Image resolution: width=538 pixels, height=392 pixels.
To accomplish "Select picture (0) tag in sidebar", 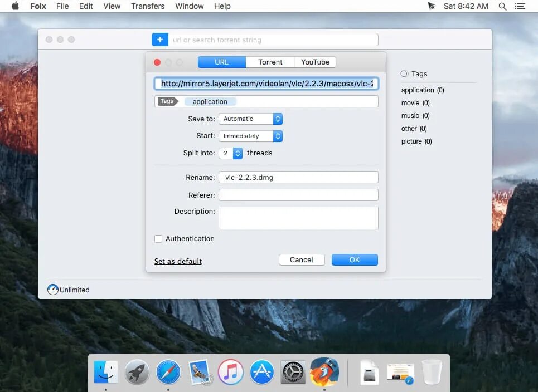I will pos(416,141).
